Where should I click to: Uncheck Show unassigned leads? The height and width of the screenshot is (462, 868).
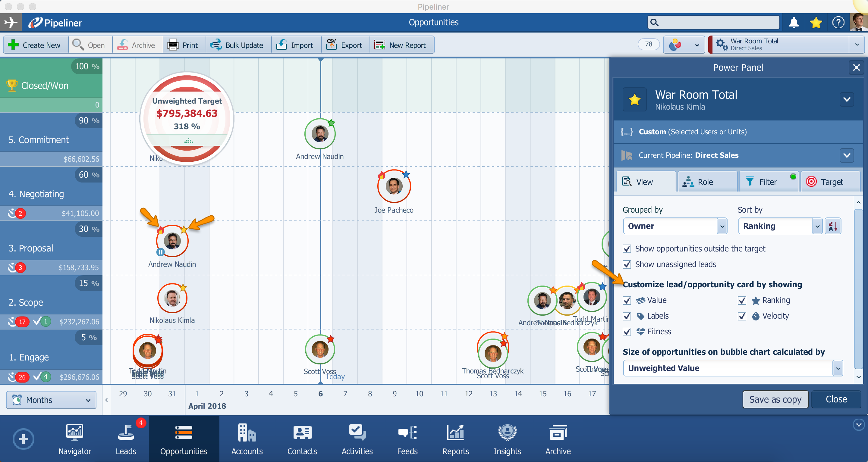(627, 264)
